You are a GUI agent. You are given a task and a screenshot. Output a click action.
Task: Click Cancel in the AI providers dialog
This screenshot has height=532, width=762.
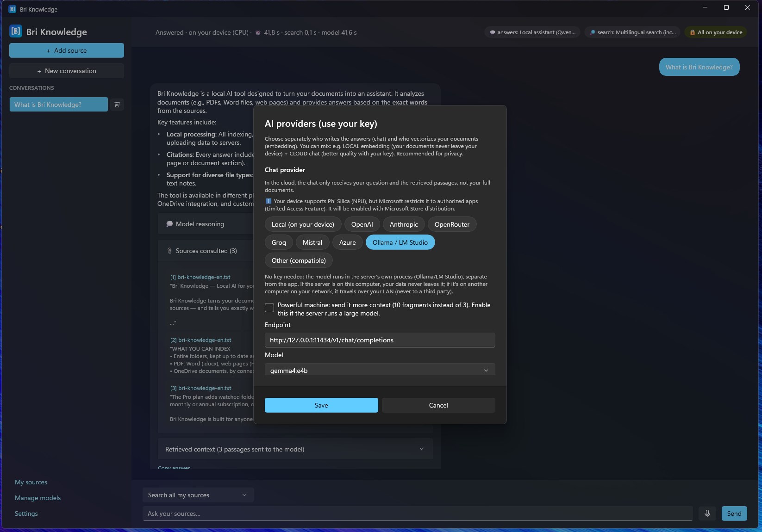tap(438, 405)
